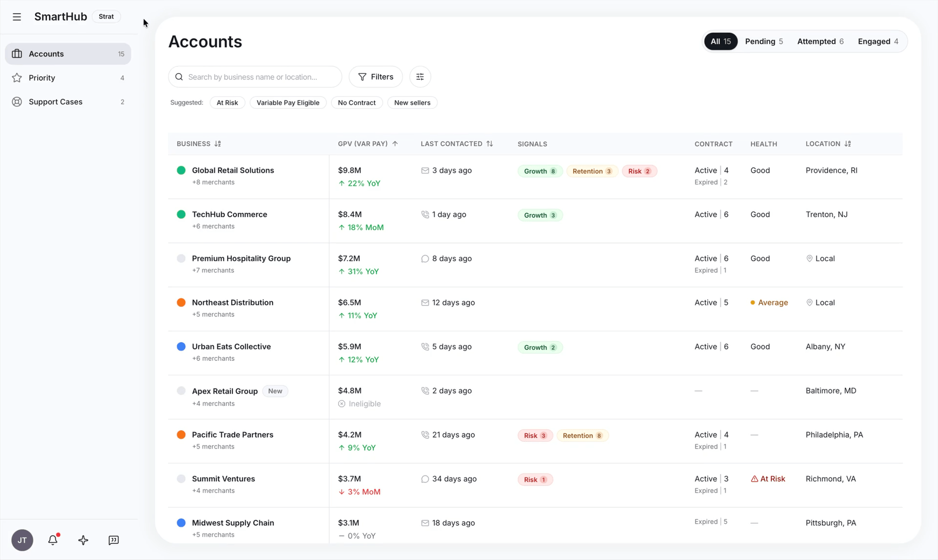Open the Global Retail Solutions account
This screenshot has height=560, width=938.
click(x=233, y=170)
